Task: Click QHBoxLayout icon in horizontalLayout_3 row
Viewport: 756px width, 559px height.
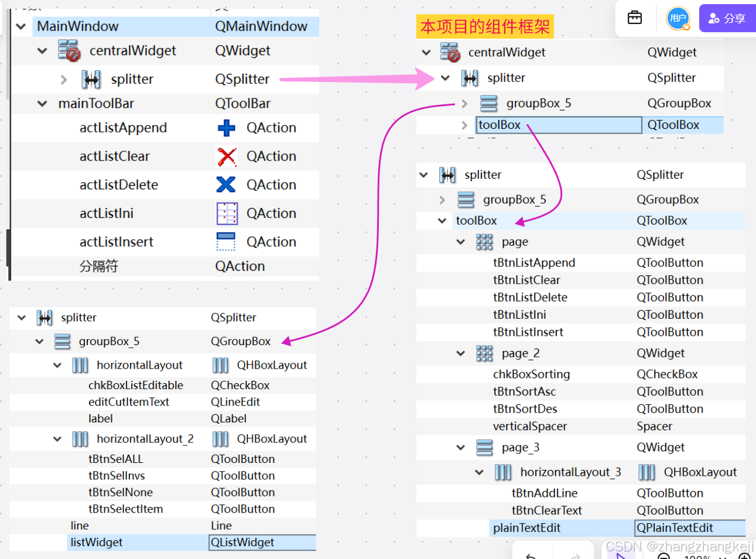Action: point(647,472)
